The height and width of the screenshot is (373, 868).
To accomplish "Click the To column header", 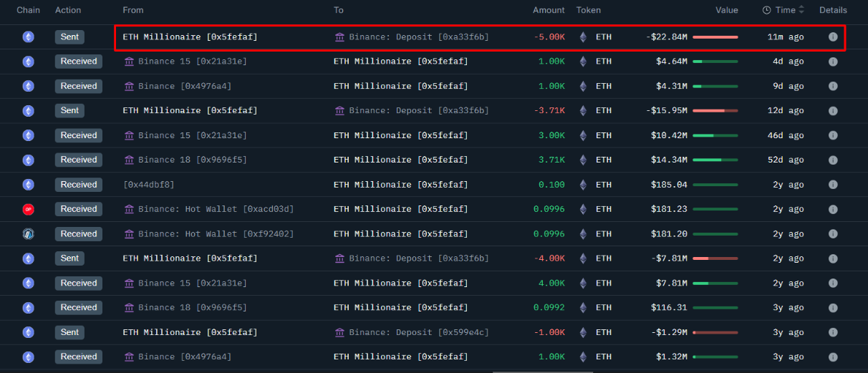I will click(339, 10).
